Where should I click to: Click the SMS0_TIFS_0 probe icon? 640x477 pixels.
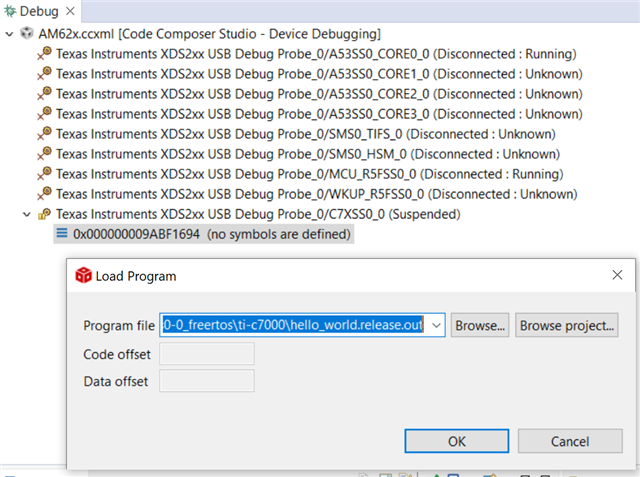coord(44,133)
